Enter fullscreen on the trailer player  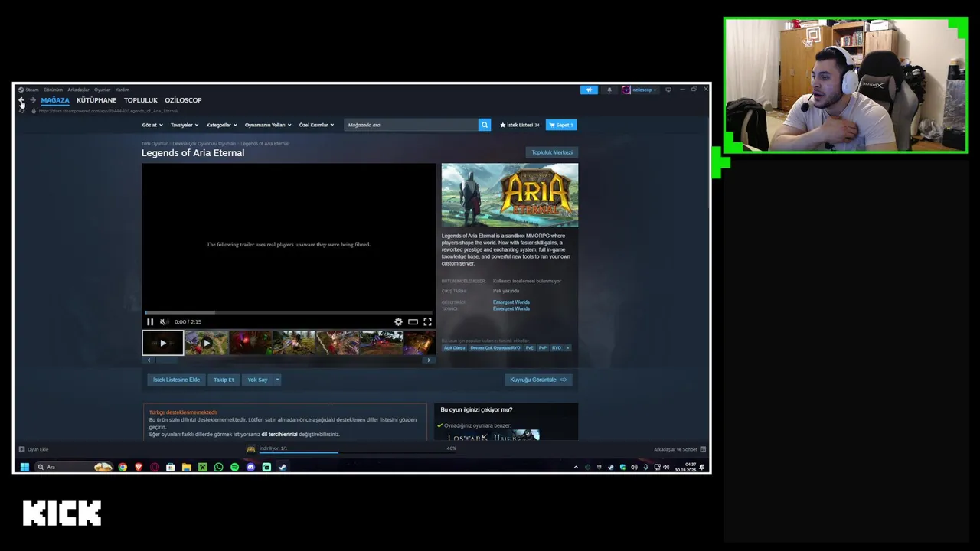(427, 322)
